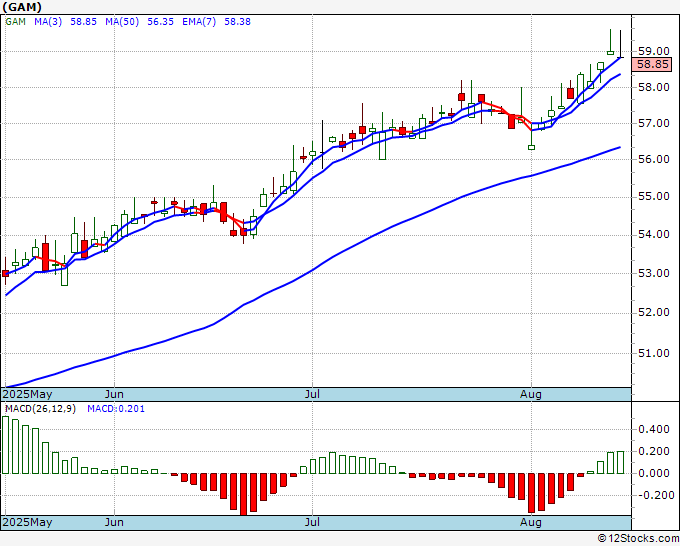
Task: Click 2025May on the price chart timeline
Action: pos(28,394)
